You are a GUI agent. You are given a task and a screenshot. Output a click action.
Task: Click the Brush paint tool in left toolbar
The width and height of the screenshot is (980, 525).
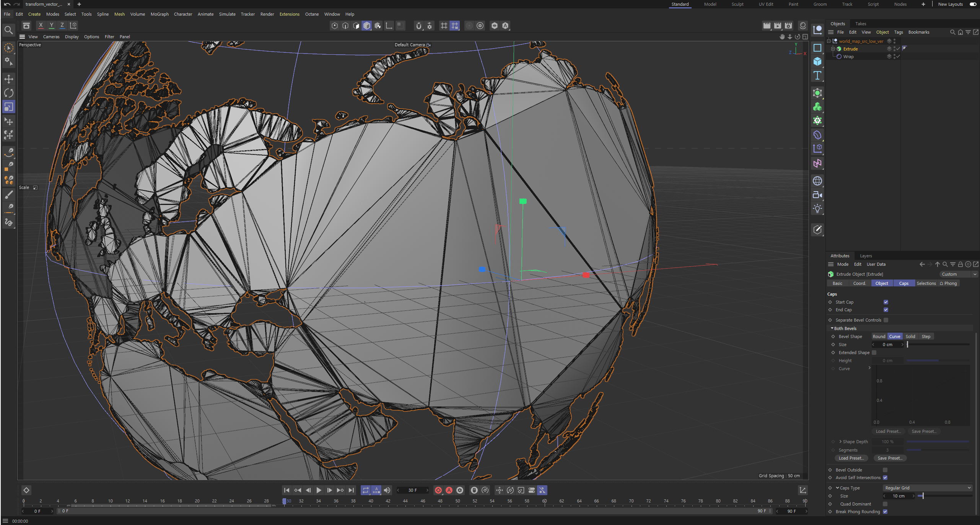pyautogui.click(x=8, y=195)
